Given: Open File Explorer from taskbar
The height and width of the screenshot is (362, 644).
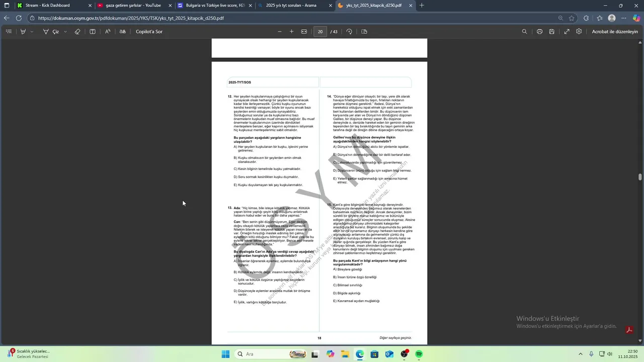Looking at the screenshot, I should [345, 354].
